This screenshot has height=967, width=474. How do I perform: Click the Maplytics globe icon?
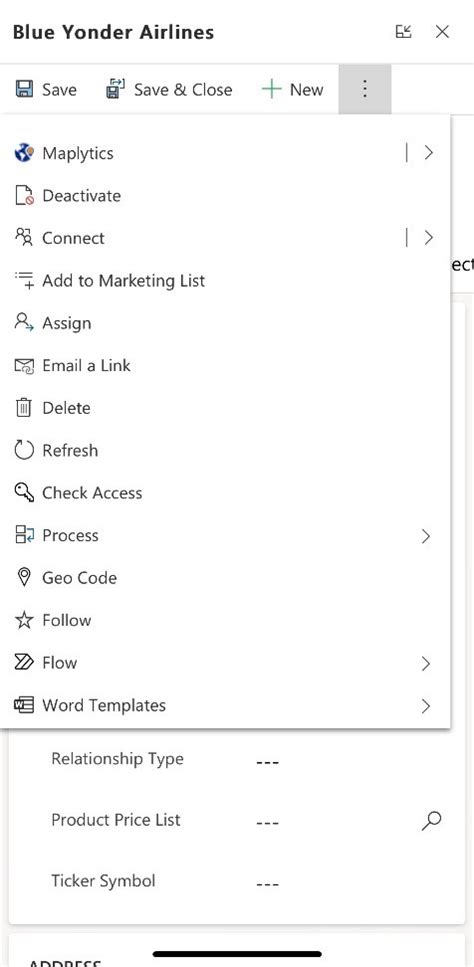[23, 153]
